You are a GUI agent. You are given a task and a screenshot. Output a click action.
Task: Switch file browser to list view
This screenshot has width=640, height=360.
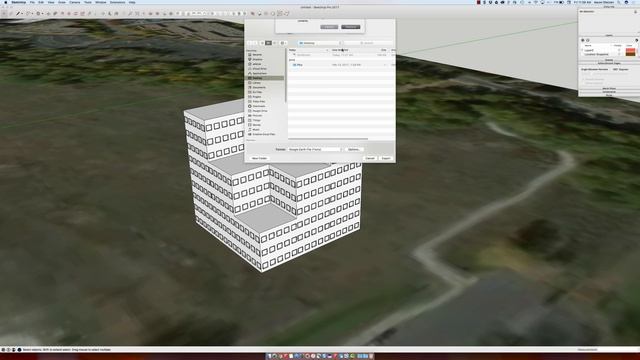tap(268, 43)
